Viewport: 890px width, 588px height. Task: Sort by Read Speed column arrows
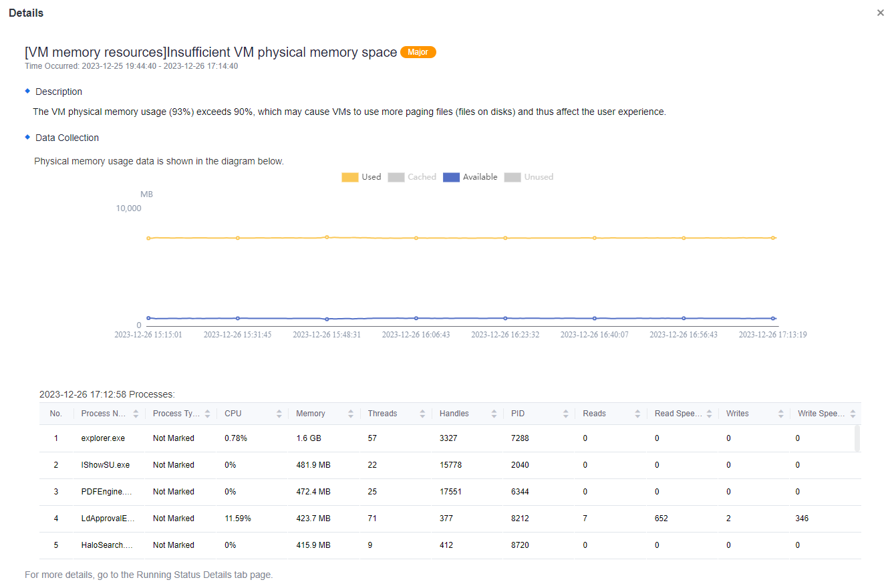[709, 414]
